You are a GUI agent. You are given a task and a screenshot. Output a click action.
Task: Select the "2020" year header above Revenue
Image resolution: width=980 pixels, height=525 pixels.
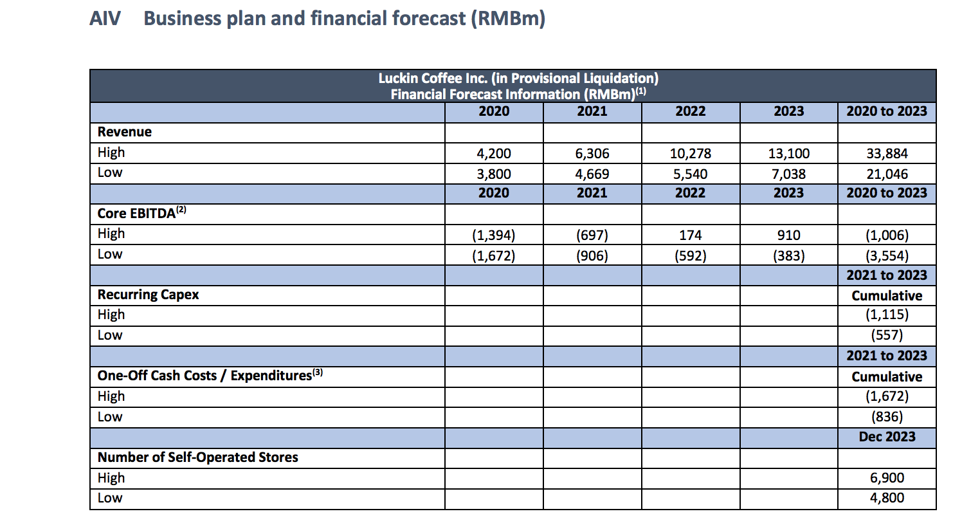point(494,111)
